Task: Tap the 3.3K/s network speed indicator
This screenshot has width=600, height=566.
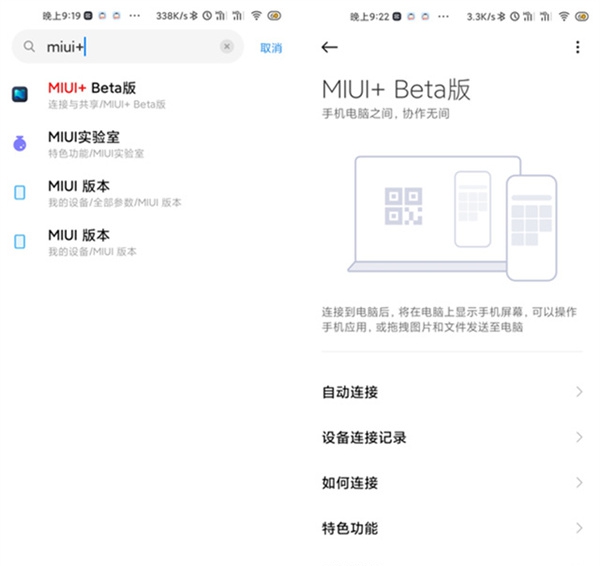Action: (x=481, y=16)
